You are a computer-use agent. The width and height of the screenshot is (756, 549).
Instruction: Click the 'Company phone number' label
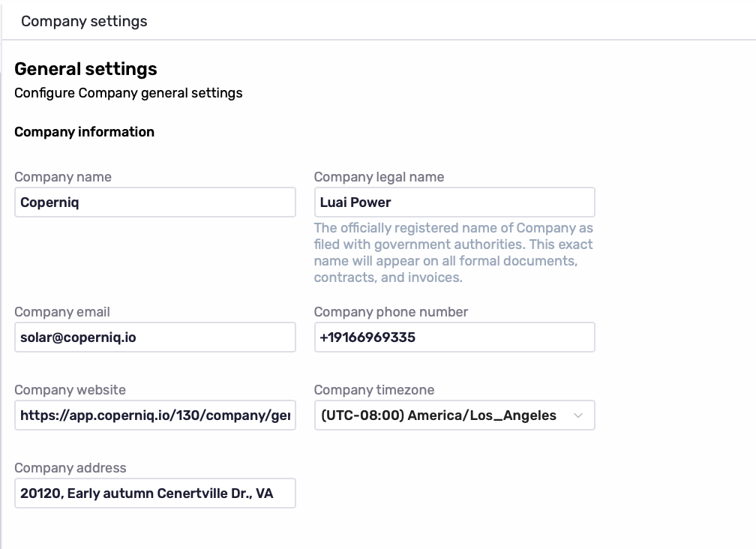[x=391, y=312]
